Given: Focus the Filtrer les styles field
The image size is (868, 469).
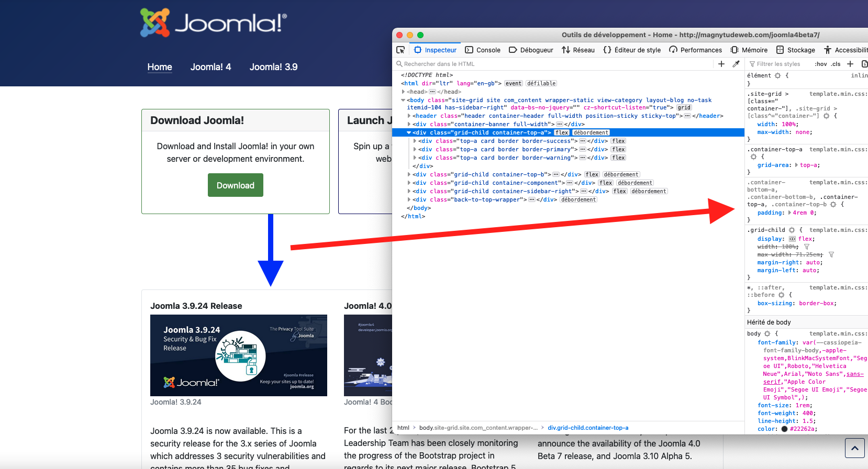Looking at the screenshot, I should (780, 64).
